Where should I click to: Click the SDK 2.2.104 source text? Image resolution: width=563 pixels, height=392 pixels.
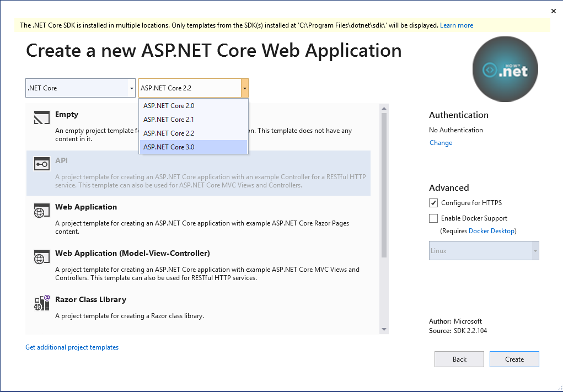(x=470, y=331)
